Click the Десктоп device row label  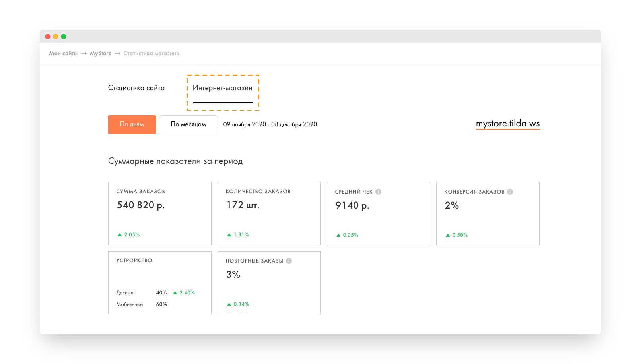pyautogui.click(x=126, y=293)
